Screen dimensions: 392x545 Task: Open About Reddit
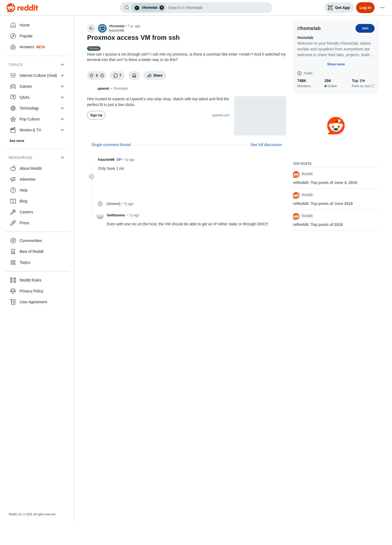click(x=37, y=168)
